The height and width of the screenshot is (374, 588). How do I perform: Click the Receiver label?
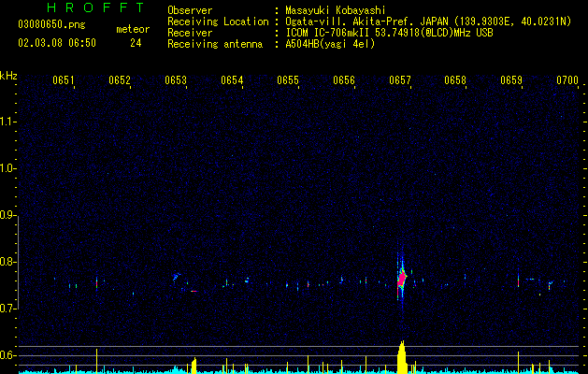[x=190, y=33]
